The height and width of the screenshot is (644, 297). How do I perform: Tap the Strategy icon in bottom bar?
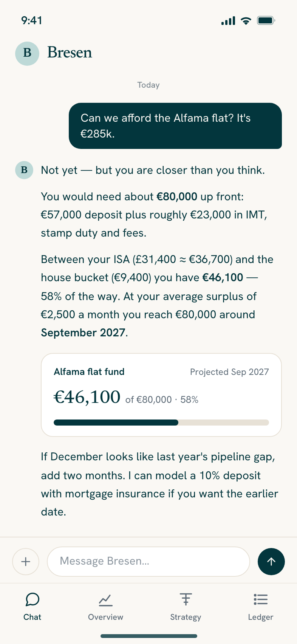[186, 599]
